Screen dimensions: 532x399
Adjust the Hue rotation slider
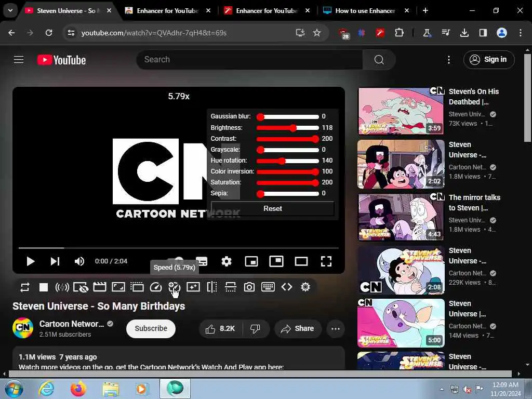[x=288, y=161]
